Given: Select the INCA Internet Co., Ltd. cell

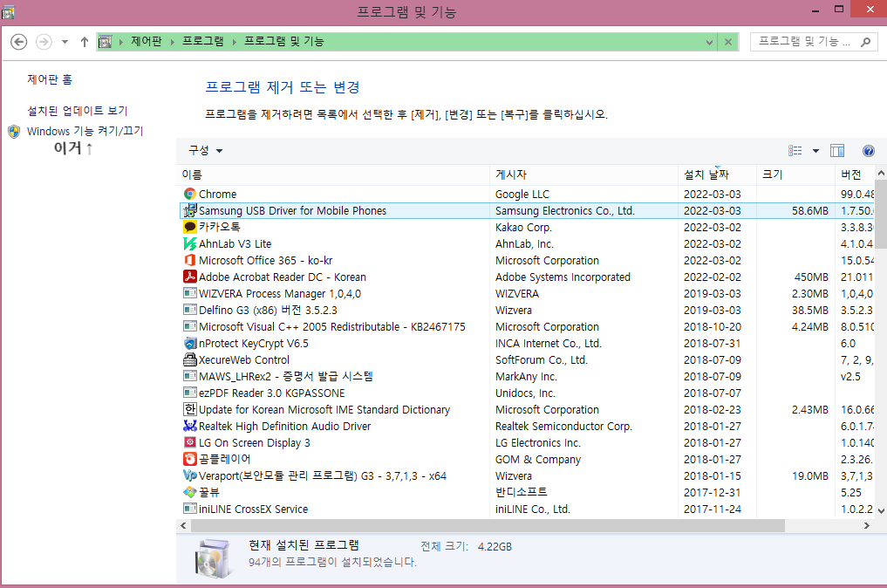Looking at the screenshot, I should coord(548,344).
